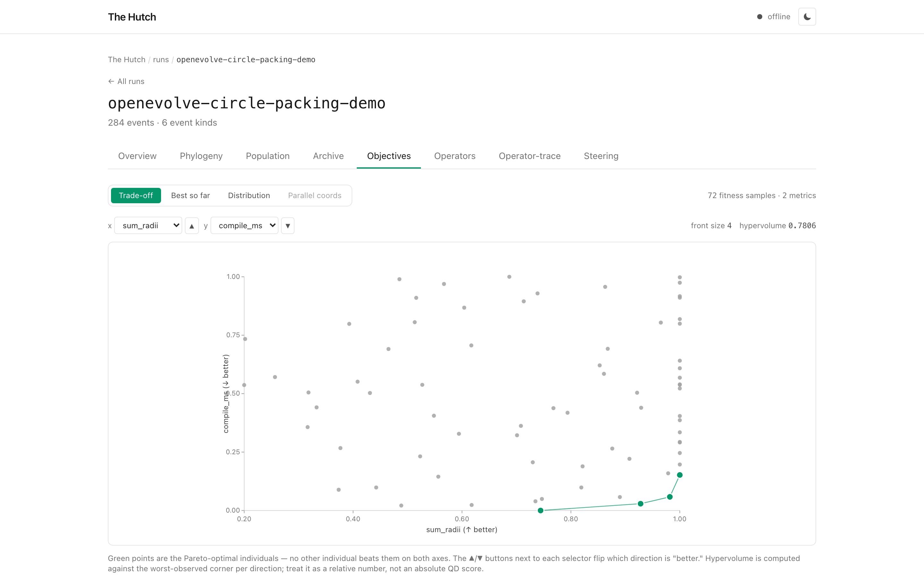Flip y-axis direction with the down triangle
This screenshot has height=577, width=924.
click(288, 226)
